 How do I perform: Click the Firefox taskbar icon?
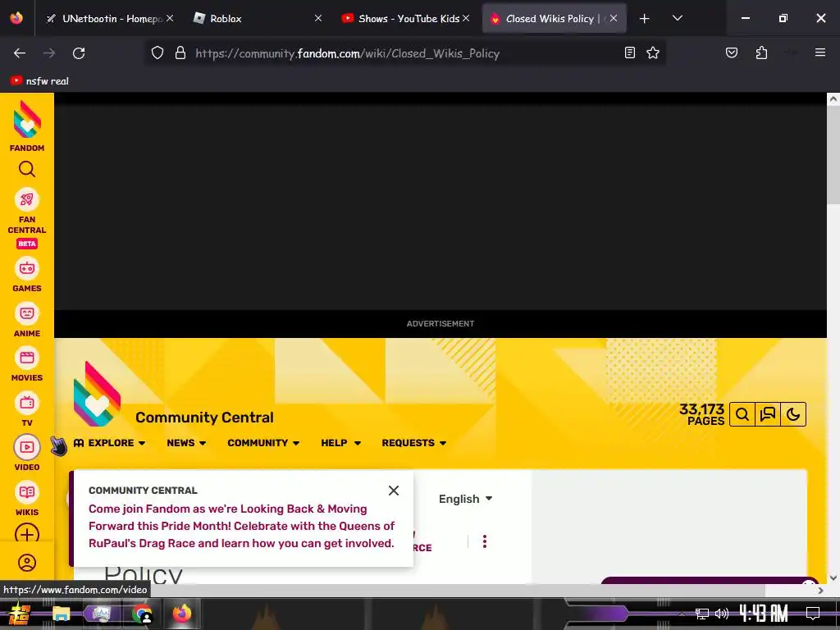[x=182, y=614]
